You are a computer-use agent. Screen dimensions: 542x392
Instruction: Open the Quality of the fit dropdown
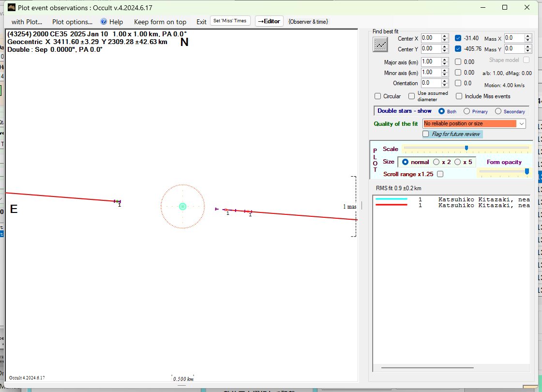click(x=521, y=124)
